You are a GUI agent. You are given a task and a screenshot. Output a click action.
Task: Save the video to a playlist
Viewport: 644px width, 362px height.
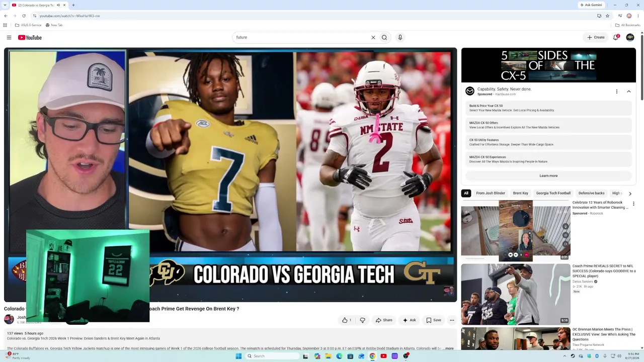coord(434,320)
